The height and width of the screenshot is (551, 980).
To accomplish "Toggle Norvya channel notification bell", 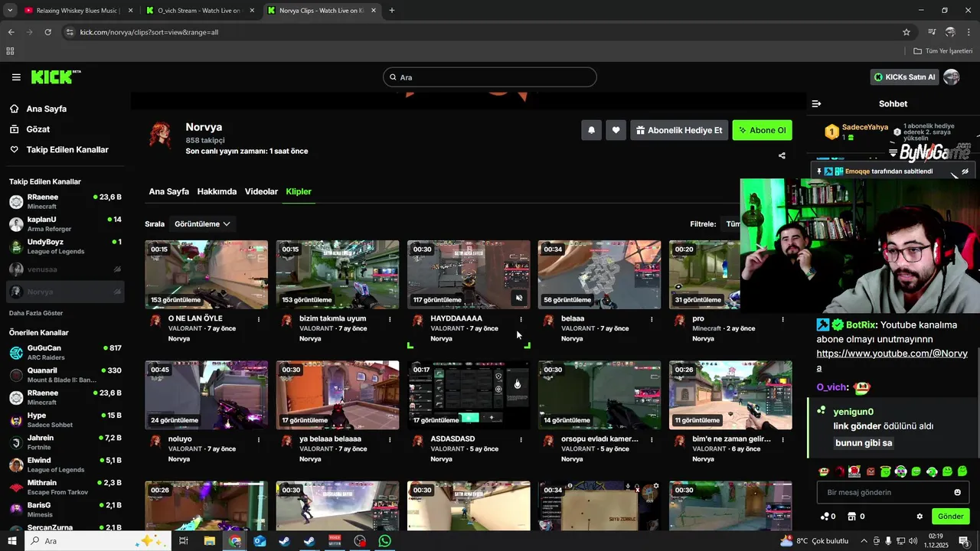I will point(591,130).
